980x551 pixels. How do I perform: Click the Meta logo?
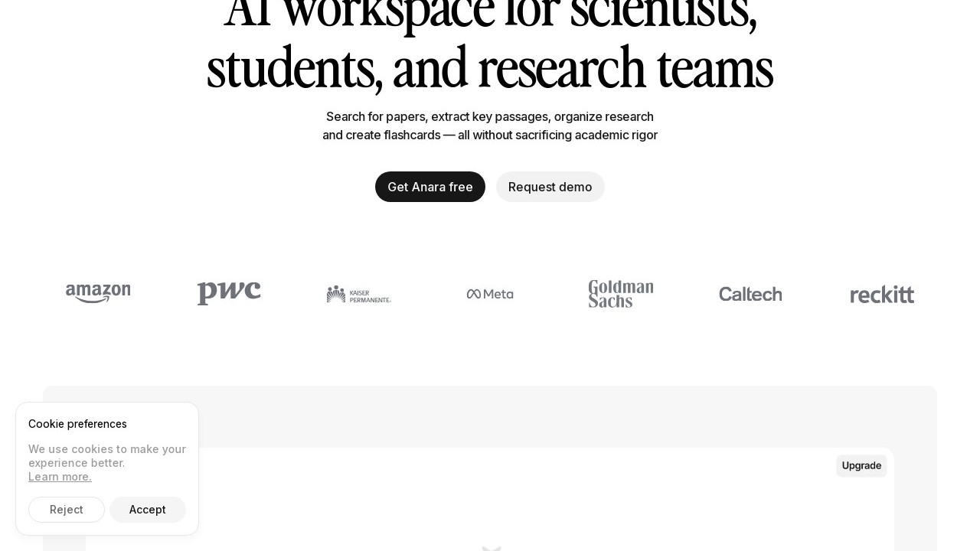[490, 294]
